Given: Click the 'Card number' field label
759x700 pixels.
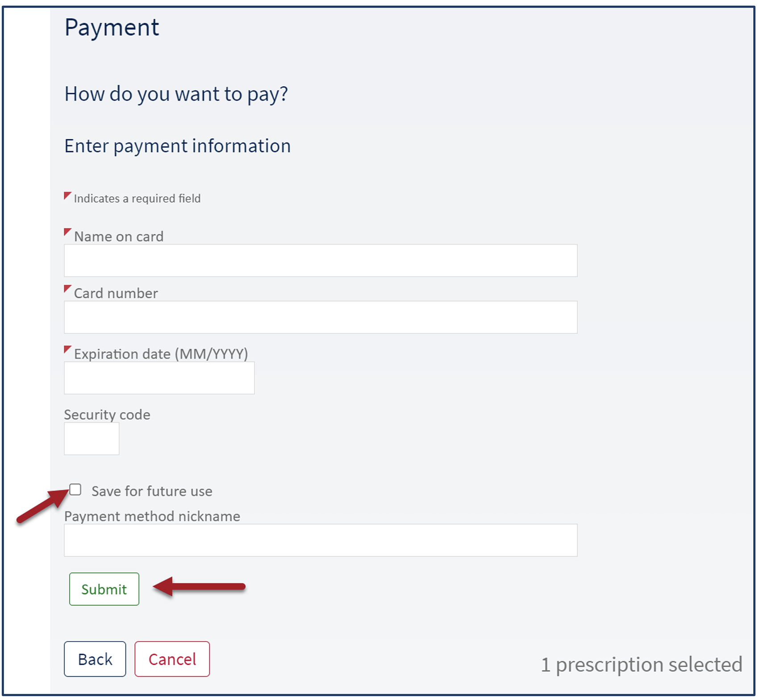Looking at the screenshot, I should coord(116,293).
